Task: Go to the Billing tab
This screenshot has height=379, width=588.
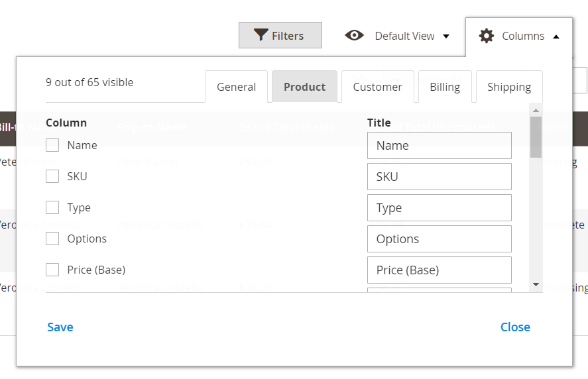Action: point(445,87)
